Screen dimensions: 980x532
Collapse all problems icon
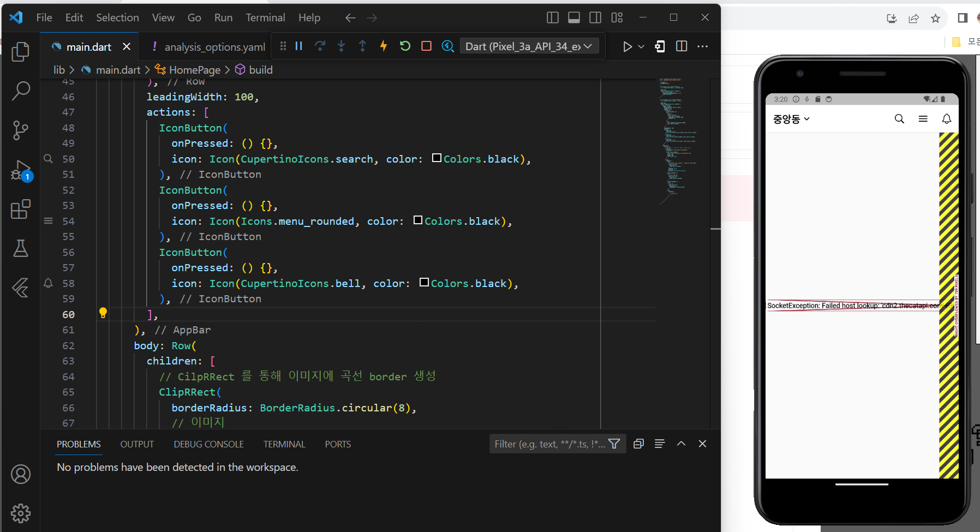tap(638, 444)
